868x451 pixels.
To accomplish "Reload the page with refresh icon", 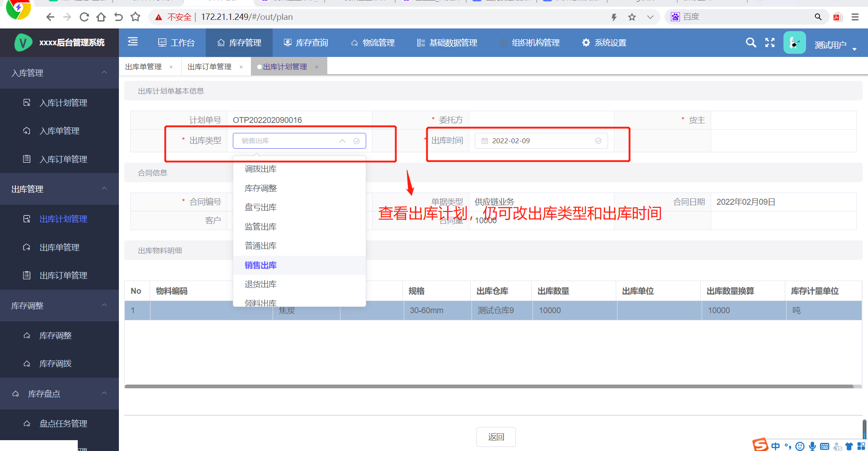I will coord(84,17).
